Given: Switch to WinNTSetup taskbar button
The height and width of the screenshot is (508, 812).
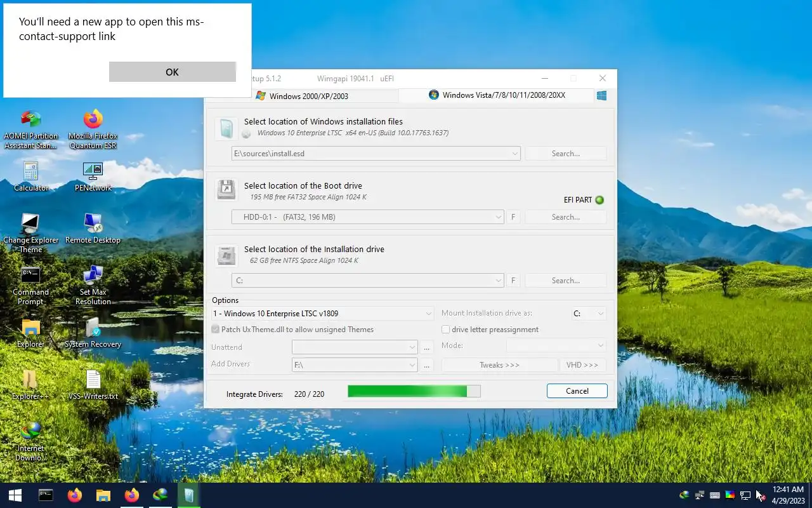Looking at the screenshot, I should tap(189, 495).
